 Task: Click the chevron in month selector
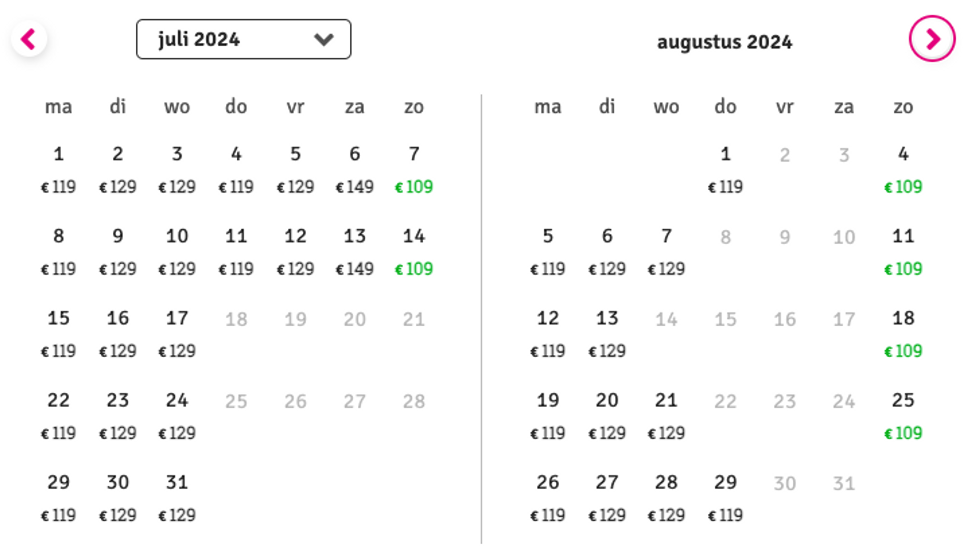323,39
